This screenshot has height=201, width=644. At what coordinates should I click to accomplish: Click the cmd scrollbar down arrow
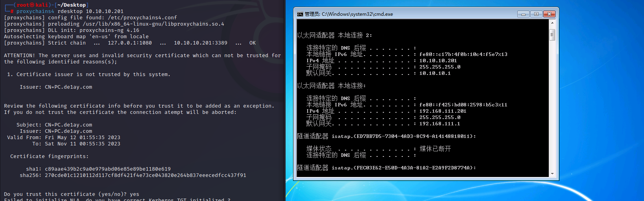tap(552, 174)
